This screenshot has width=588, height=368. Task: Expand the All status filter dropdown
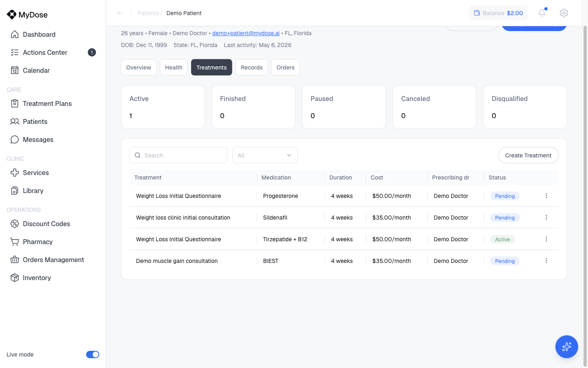(265, 155)
